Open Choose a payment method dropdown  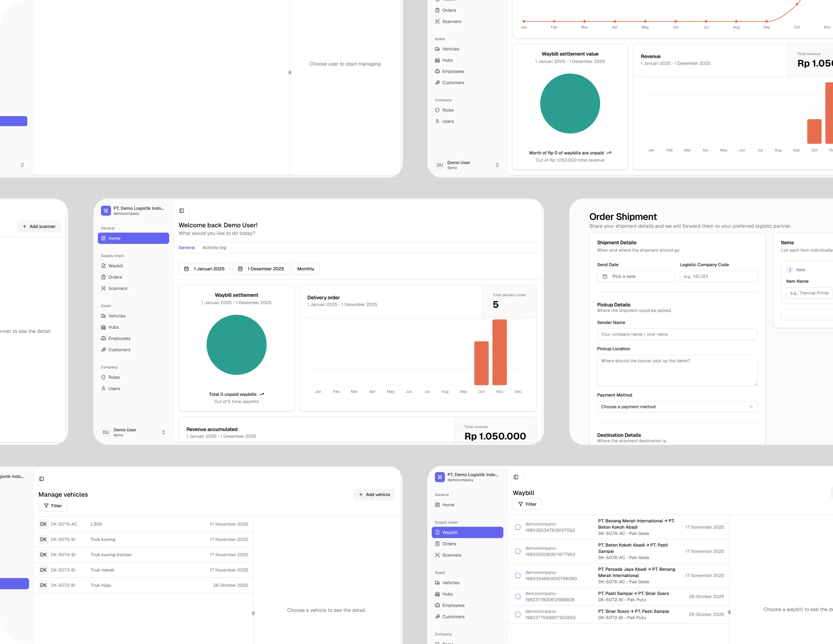coord(677,407)
